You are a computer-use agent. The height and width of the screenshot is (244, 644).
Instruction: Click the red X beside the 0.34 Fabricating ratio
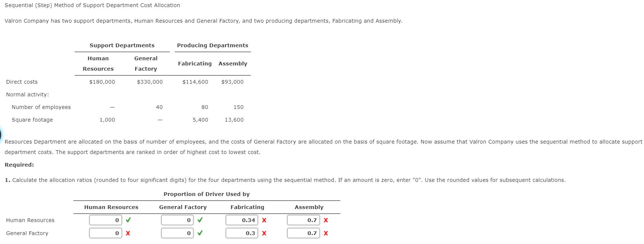[x=265, y=220]
